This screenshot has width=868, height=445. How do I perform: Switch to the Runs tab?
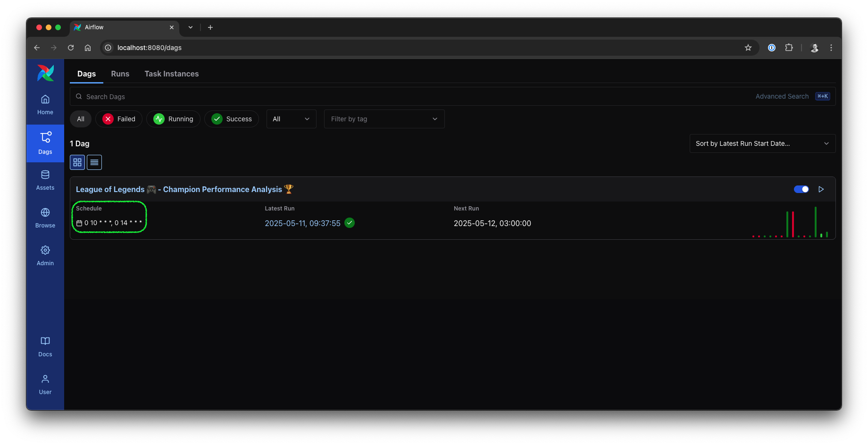click(x=120, y=74)
